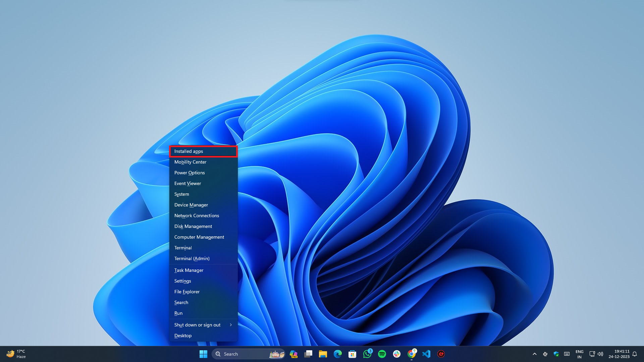644x362 pixels.
Task: Open Task View on the taskbar
Action: tap(308, 354)
